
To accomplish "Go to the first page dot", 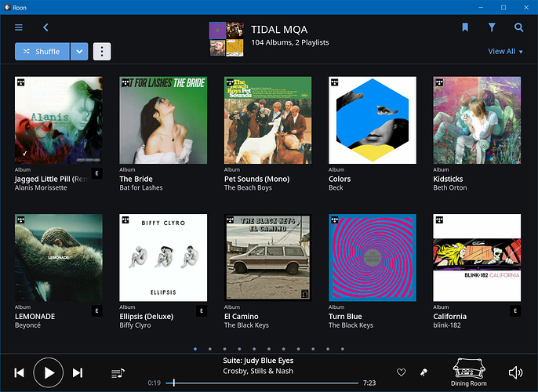I will pyautogui.click(x=195, y=349).
